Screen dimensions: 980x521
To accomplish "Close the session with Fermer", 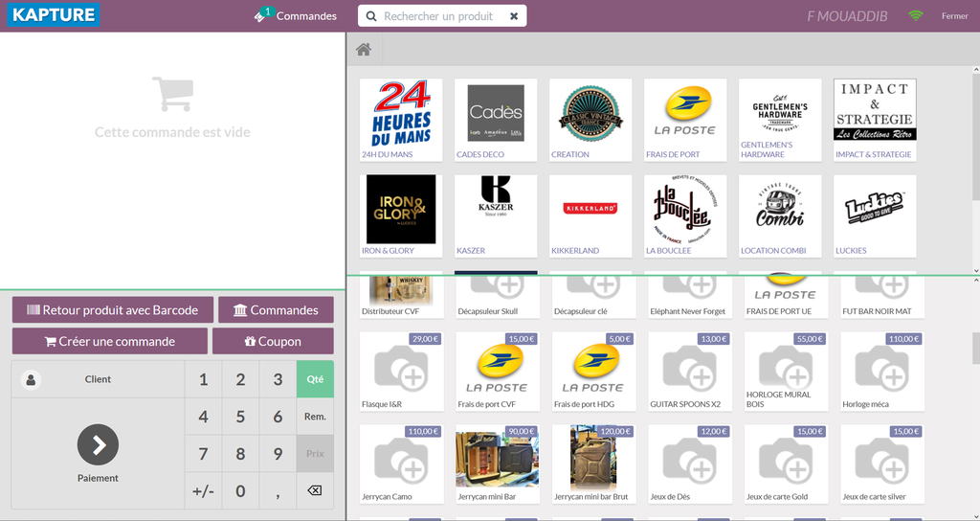I will click(954, 16).
